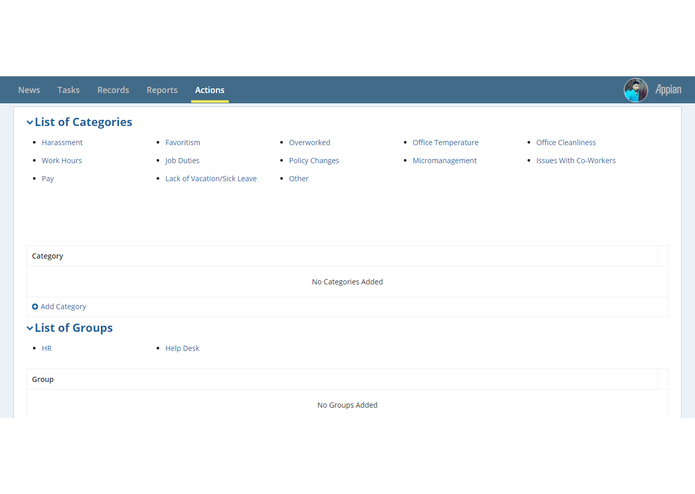Select the Actions tab
The height and width of the screenshot is (494, 695).
click(x=210, y=90)
